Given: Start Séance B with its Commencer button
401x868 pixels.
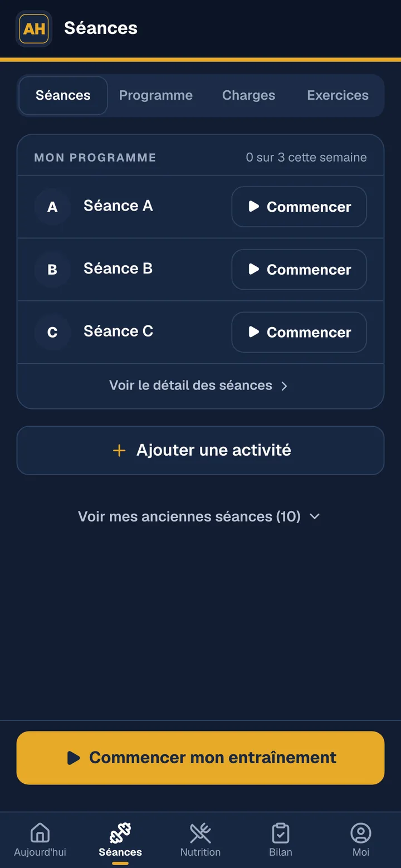Looking at the screenshot, I should coord(299,270).
